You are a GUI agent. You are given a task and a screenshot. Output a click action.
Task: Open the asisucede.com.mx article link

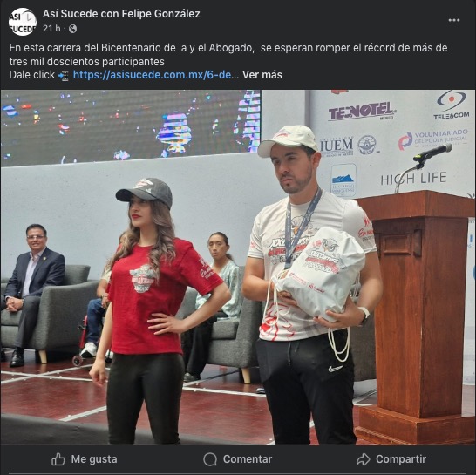[x=152, y=75]
